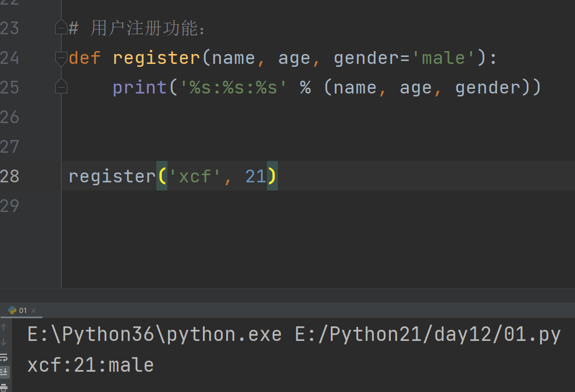Collapse the register function fold marker
The height and width of the screenshot is (392, 575).
(x=61, y=59)
